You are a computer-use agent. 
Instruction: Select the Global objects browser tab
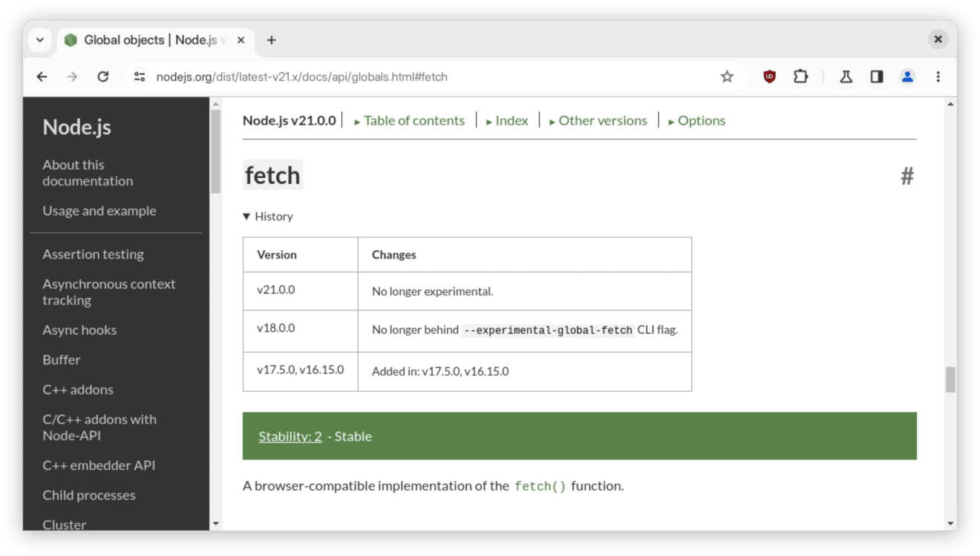click(x=148, y=40)
